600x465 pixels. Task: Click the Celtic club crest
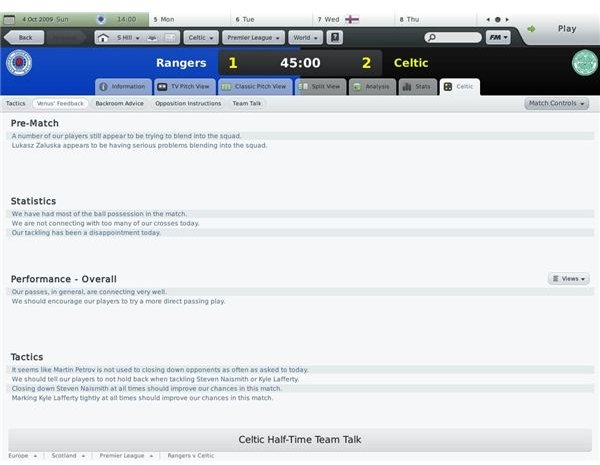(584, 63)
